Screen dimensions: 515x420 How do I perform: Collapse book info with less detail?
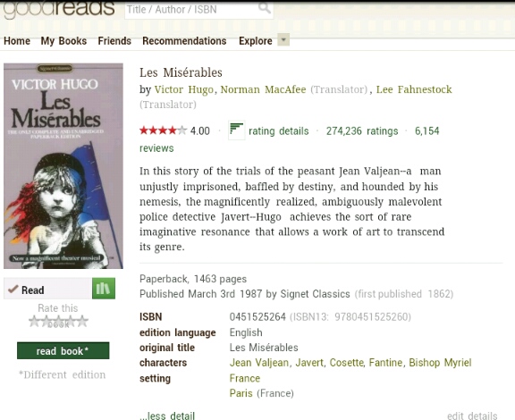tap(167, 416)
